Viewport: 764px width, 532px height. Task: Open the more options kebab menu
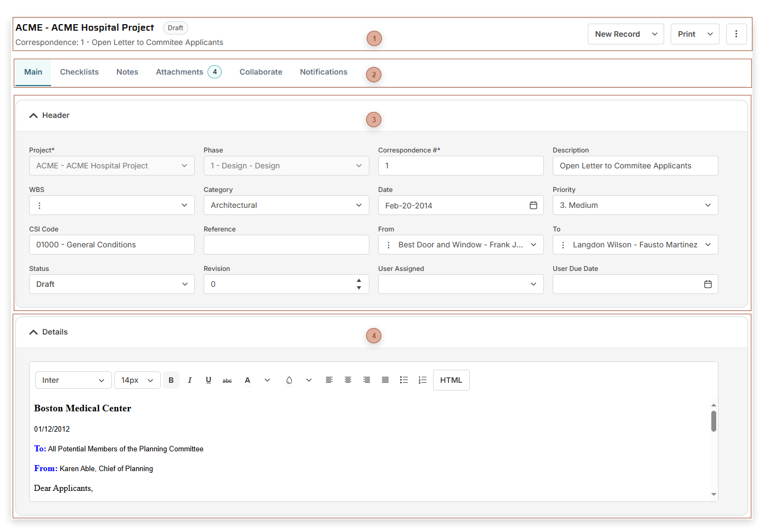tap(736, 34)
